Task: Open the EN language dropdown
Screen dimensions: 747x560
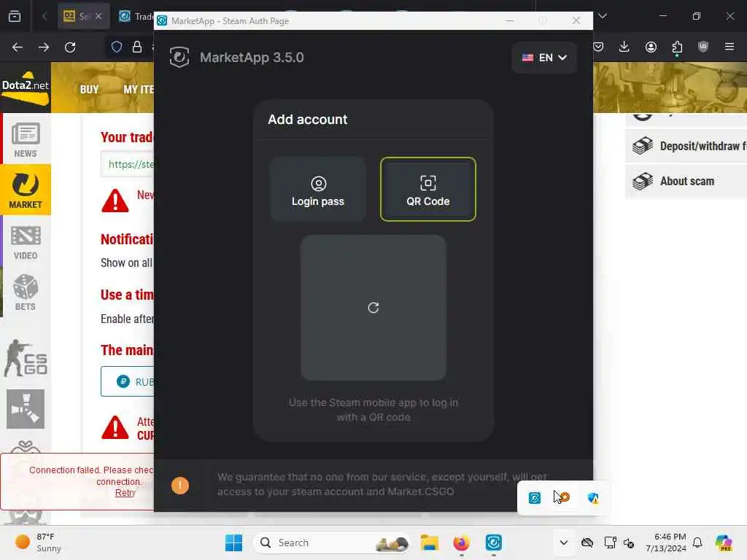Action: 544,58
